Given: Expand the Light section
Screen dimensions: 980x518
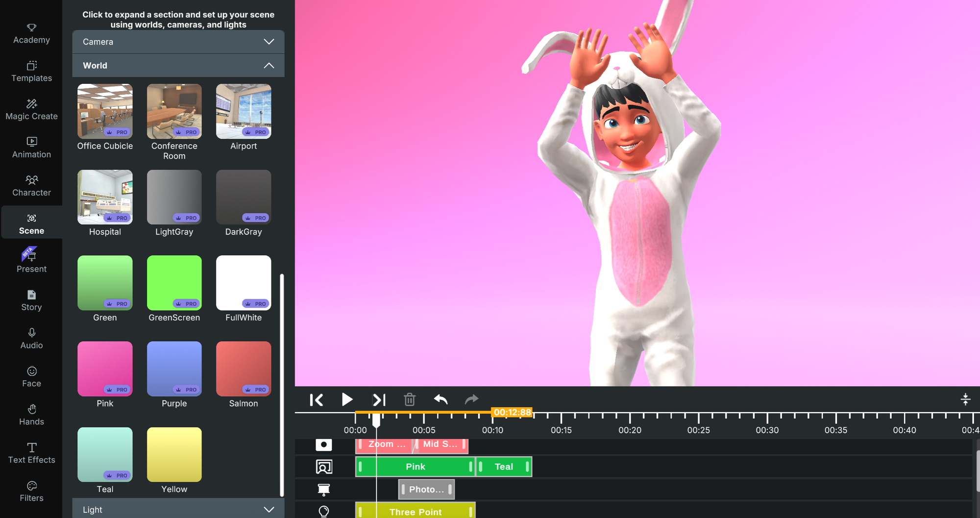Looking at the screenshot, I should point(178,509).
